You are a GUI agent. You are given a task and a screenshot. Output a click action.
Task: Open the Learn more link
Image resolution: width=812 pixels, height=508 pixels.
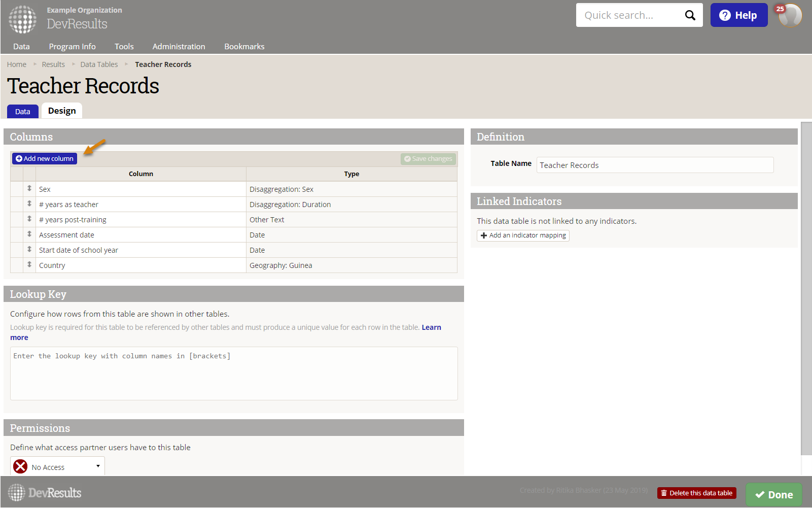[x=432, y=327]
